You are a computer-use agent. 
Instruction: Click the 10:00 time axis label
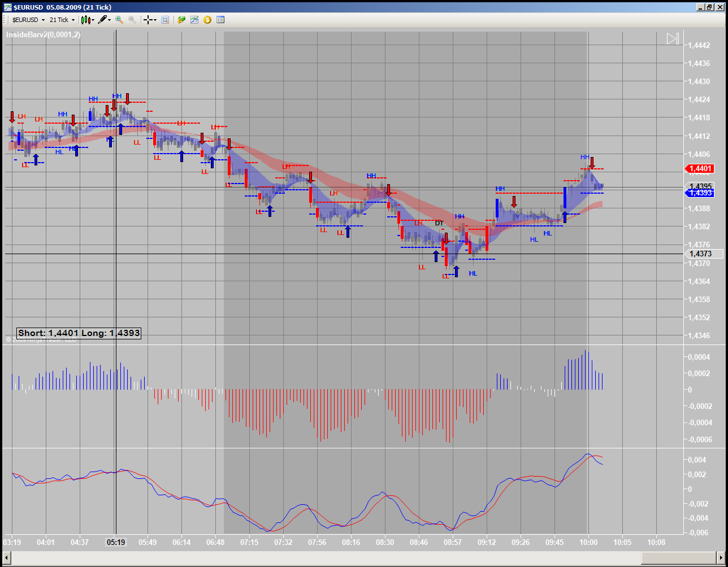point(588,542)
